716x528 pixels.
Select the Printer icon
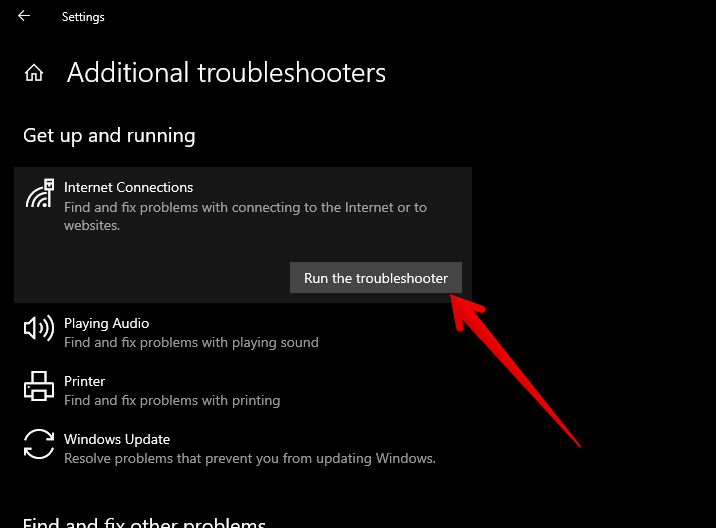(39, 386)
